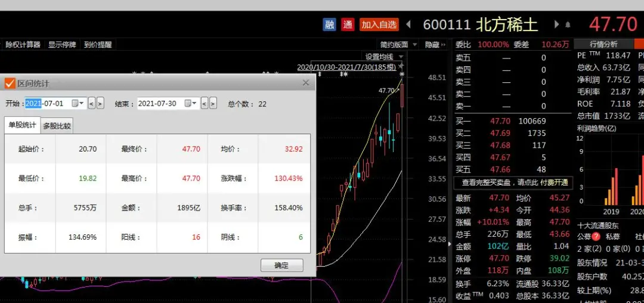Click the orange checkmark logo in 区间统计 title
This screenshot has width=644, height=303.
point(10,84)
